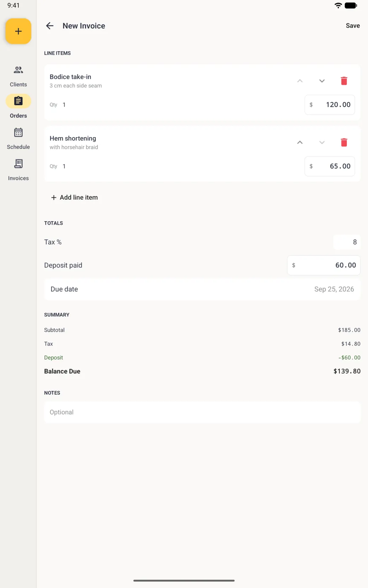Image resolution: width=368 pixels, height=588 pixels.
Task: Edit 'with horsehair braid' description
Action: click(74, 147)
